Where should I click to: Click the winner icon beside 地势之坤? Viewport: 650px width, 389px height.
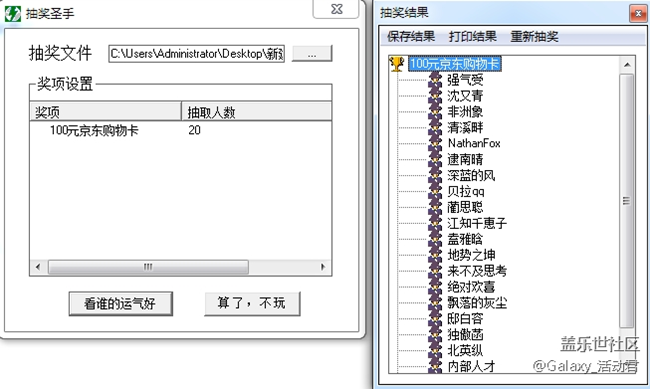tap(435, 255)
